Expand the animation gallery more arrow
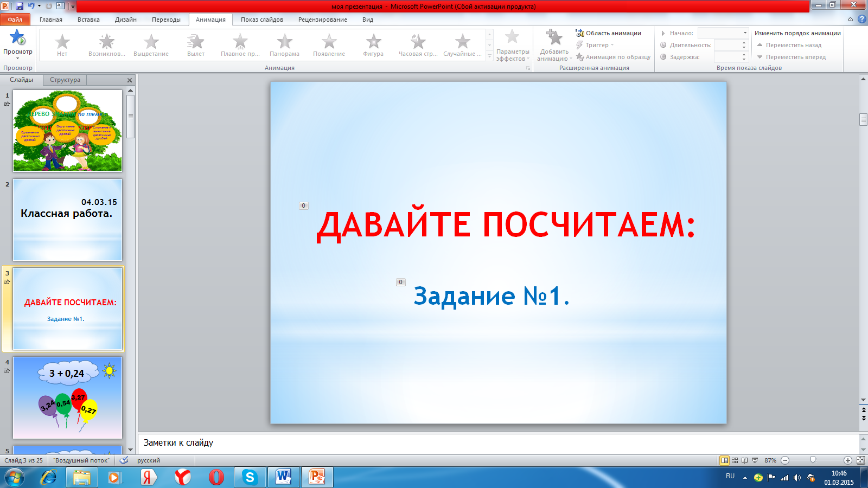868x488 pixels. tap(489, 56)
